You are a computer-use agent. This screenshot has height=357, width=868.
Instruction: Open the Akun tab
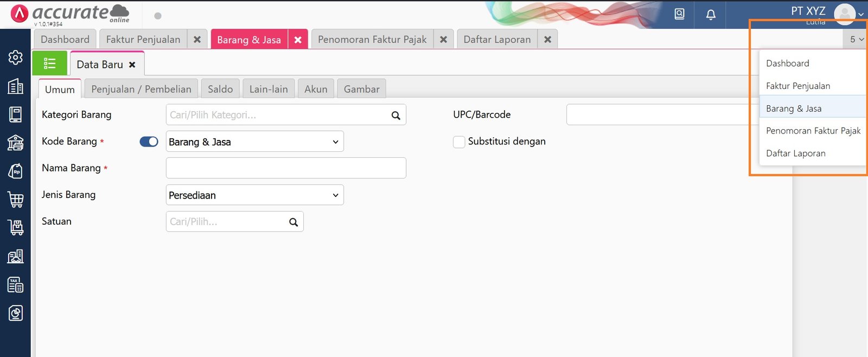point(316,89)
